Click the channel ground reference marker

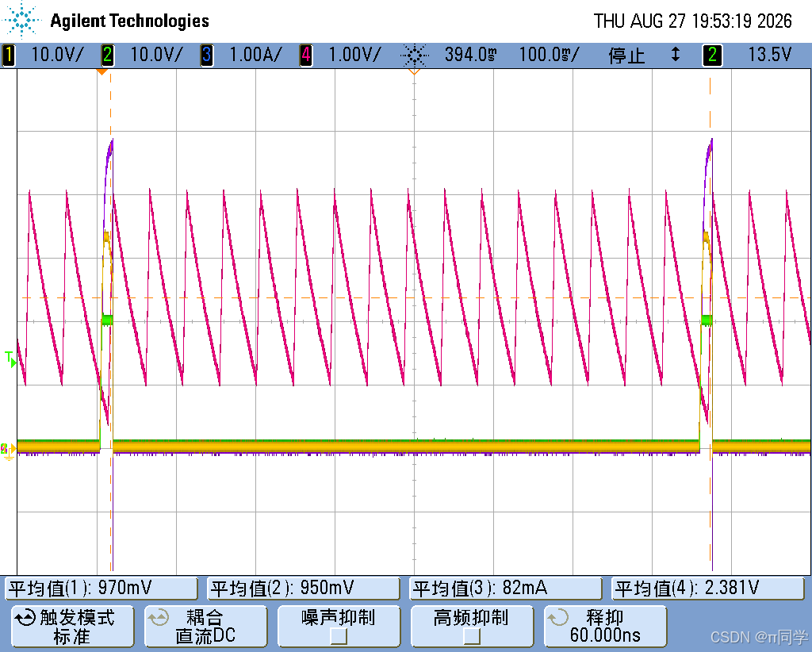coord(8,451)
